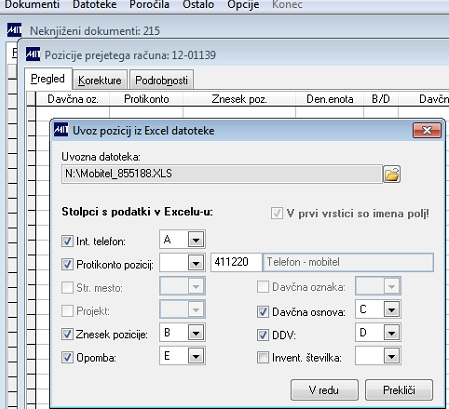Click Uvozna datoteka path field
The image size is (449, 409).
pos(222,174)
